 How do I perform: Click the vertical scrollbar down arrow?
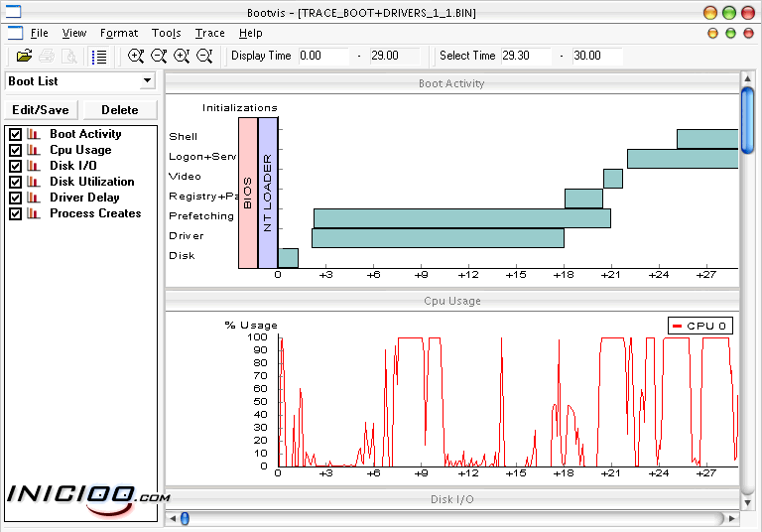coord(747,502)
